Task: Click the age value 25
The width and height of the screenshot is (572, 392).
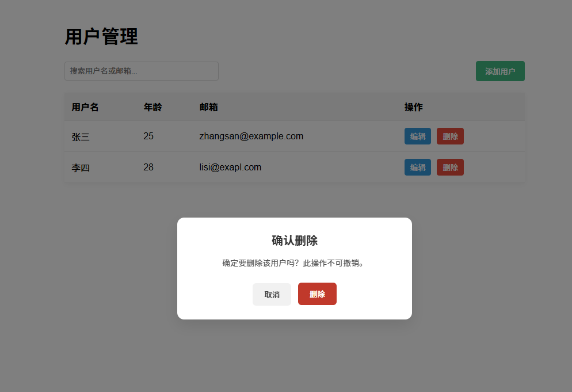Action: click(x=148, y=136)
